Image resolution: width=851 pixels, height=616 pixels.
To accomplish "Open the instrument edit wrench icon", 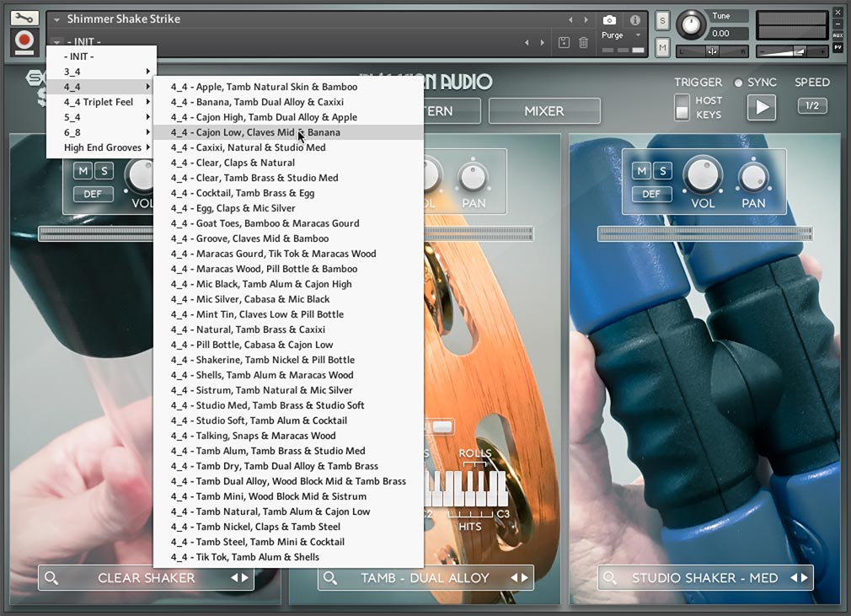I will tap(24, 16).
